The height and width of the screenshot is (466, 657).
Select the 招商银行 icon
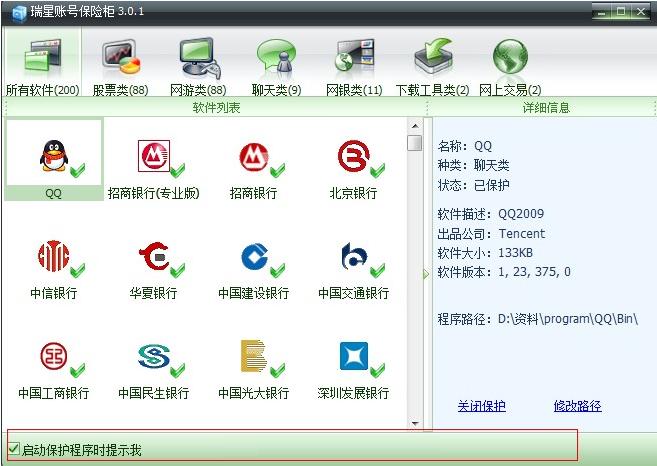click(x=253, y=156)
